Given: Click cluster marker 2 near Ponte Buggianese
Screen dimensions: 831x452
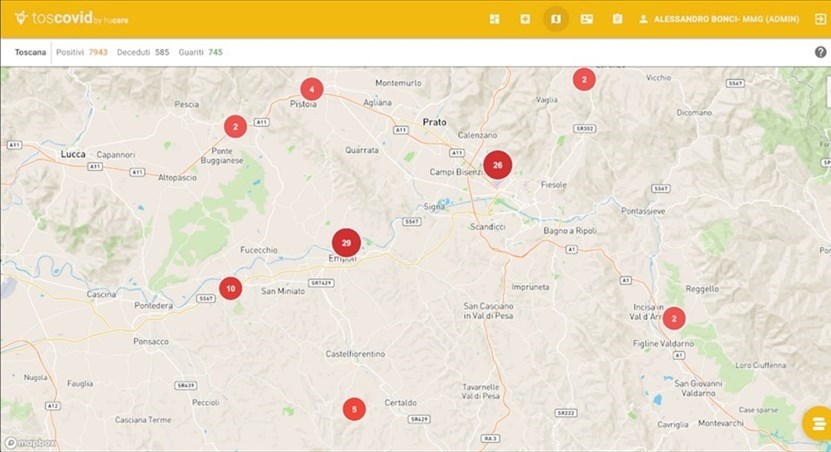Looking at the screenshot, I should click(235, 127).
